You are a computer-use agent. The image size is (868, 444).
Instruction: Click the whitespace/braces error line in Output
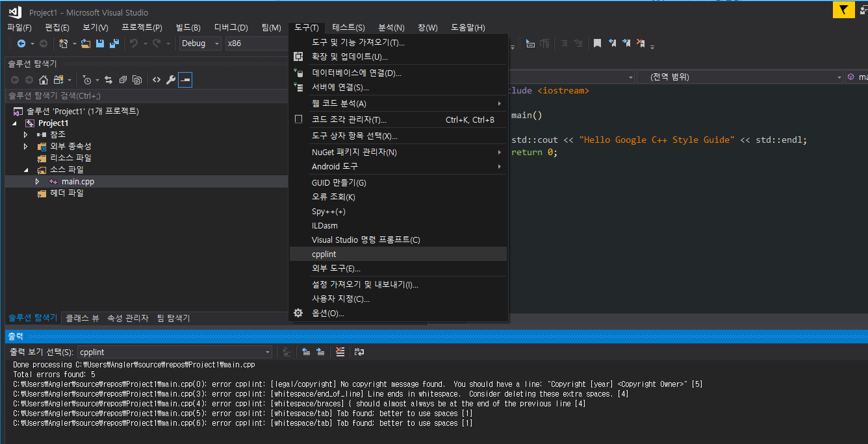pos(300,404)
